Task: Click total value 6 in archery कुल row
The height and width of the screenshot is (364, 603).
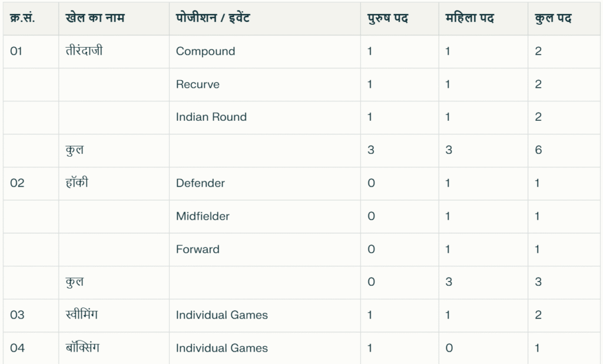Action: (x=538, y=150)
